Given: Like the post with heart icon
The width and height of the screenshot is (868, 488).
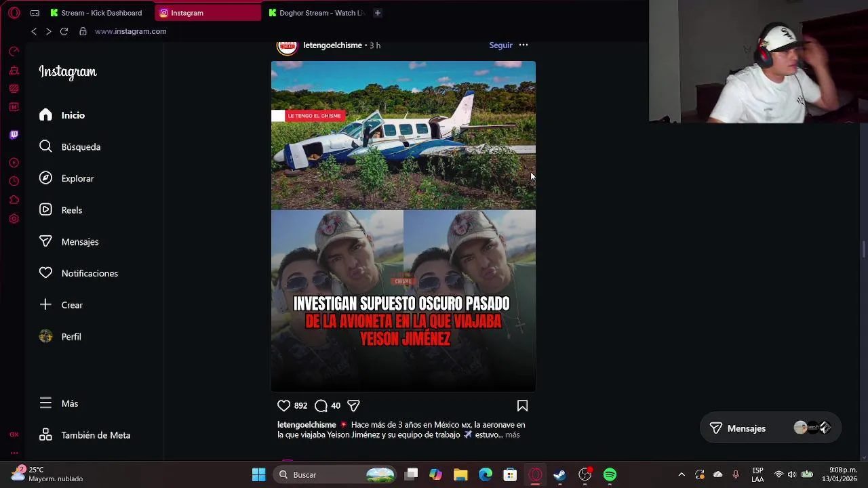Looking at the screenshot, I should 283,405.
